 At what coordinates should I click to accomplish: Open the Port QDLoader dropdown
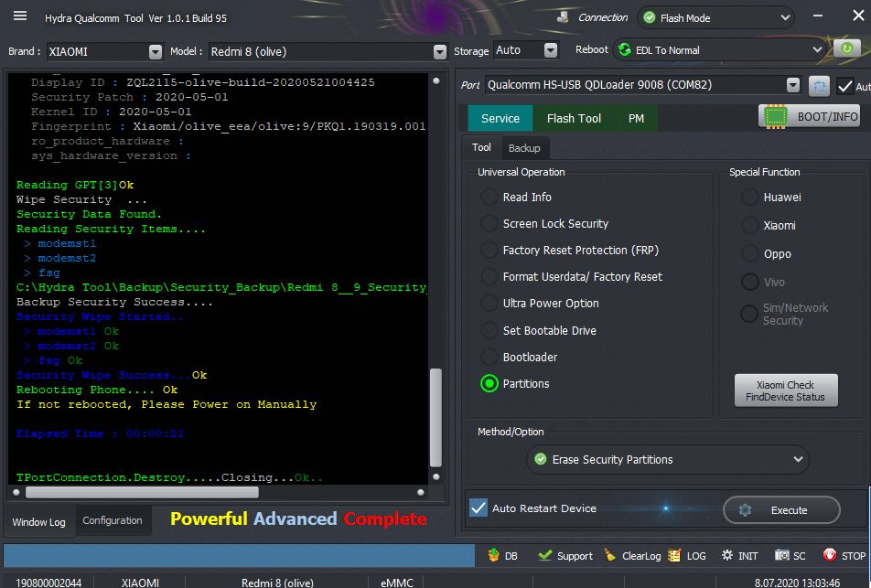point(793,85)
